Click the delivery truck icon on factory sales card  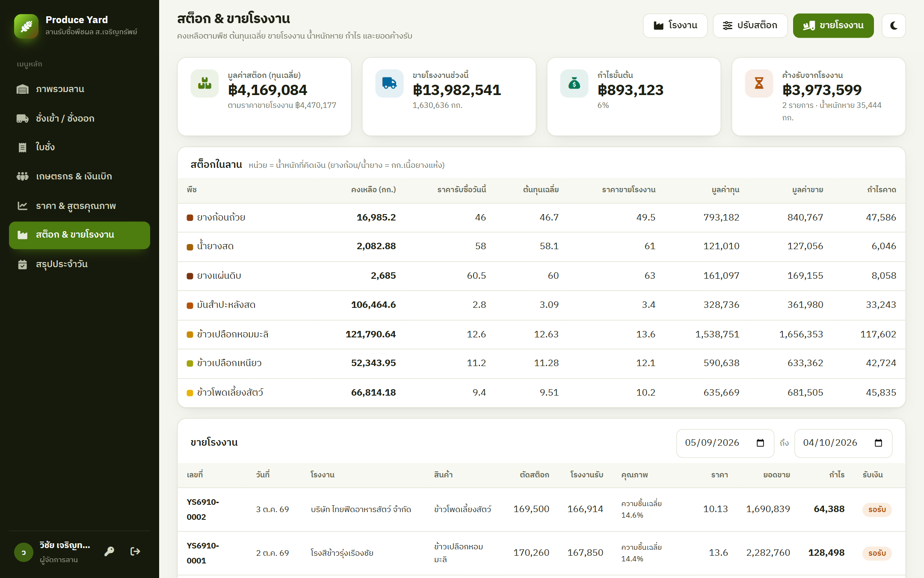pyautogui.click(x=389, y=83)
